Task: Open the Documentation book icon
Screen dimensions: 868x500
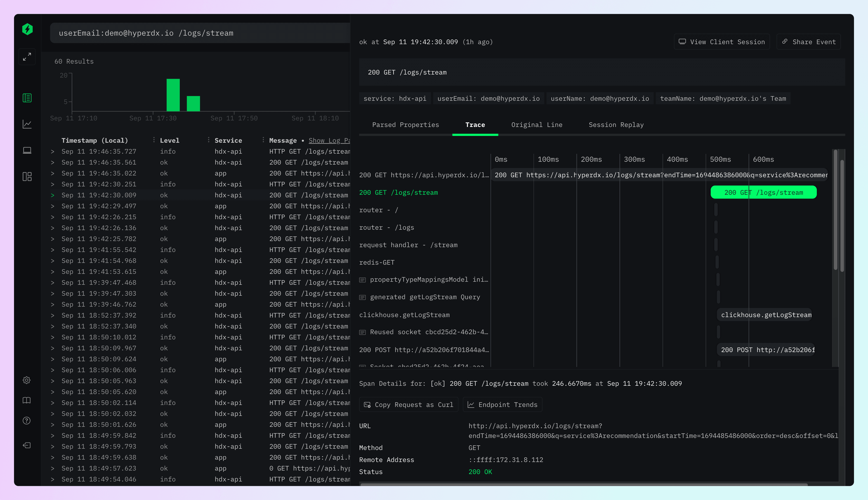Action: [x=27, y=400]
